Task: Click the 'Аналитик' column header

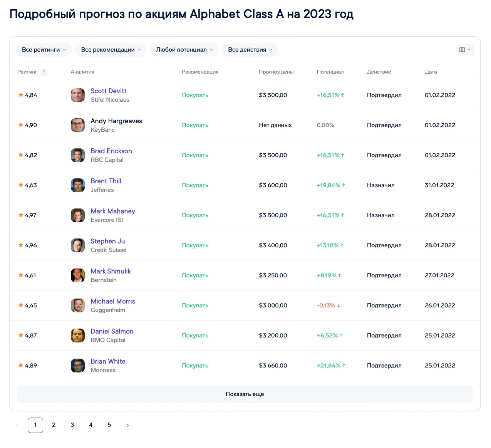Action: click(x=83, y=72)
